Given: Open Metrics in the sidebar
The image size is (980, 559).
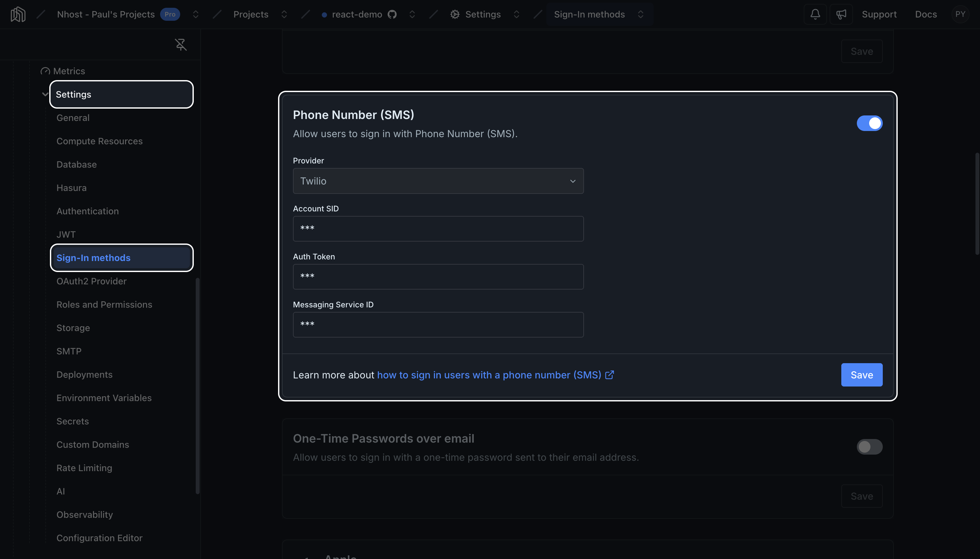Looking at the screenshot, I should (x=69, y=71).
